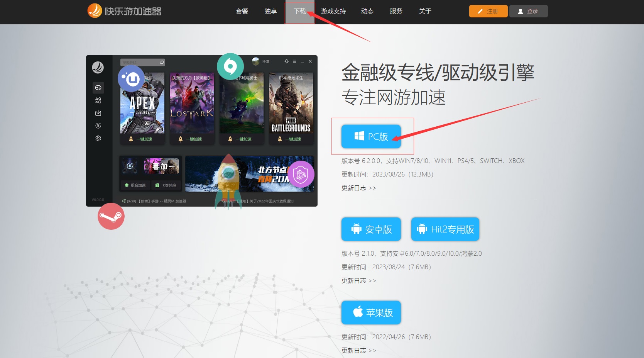Select the 下载 navigation tab

pos(300,11)
